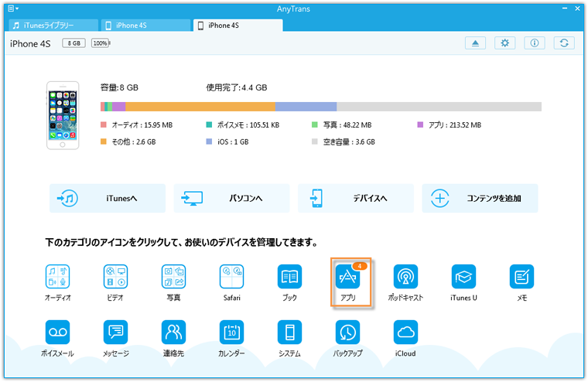Image resolution: width=588 pixels, height=382 pixels.
Task: Click the 写真 : 48.22 MB legend entry
Action: 342,124
